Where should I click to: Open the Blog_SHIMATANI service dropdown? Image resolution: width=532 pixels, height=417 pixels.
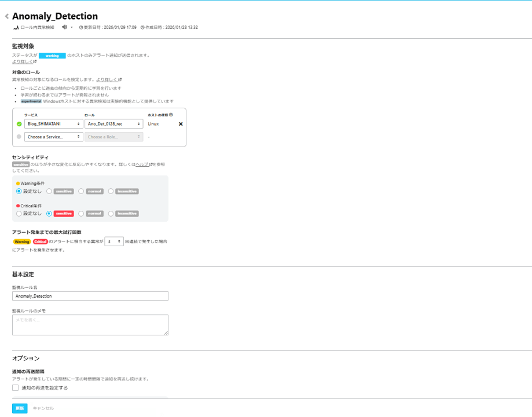click(54, 124)
